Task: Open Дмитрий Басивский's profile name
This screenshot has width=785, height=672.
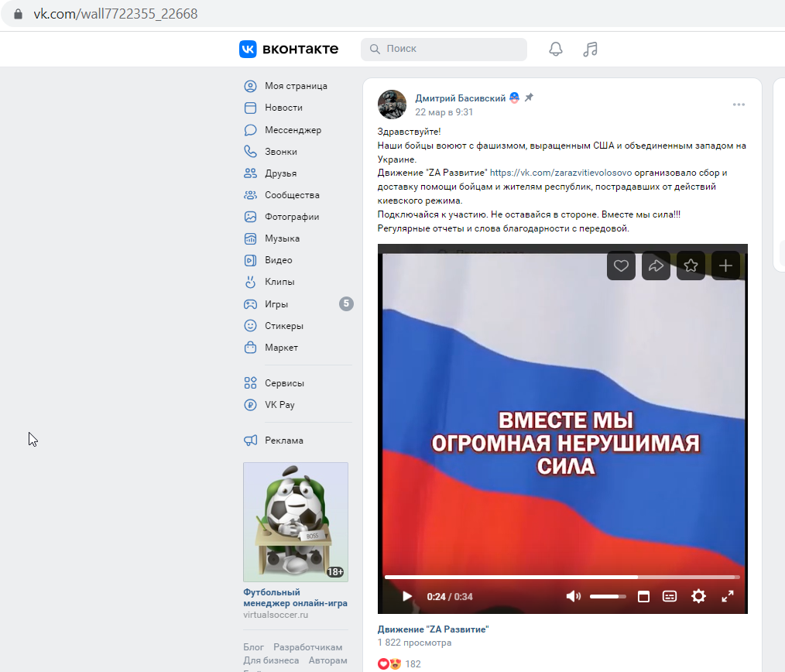Action: pos(460,98)
